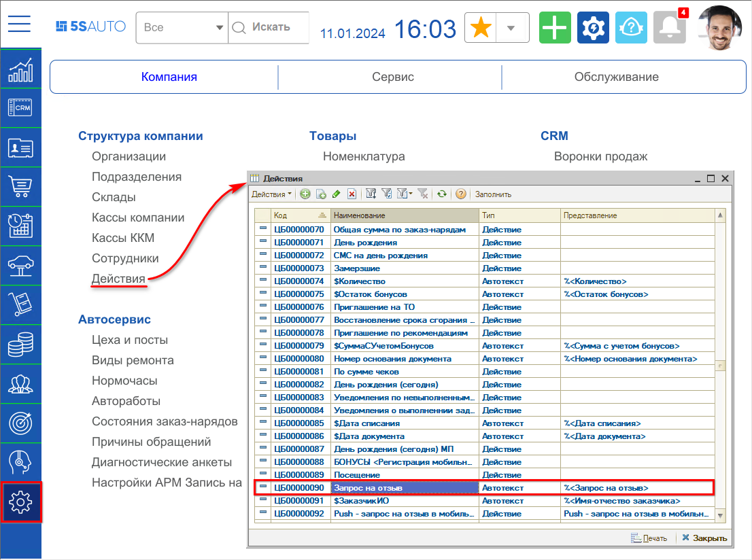752x560 pixels.
Task: Open the coins finance sidebar section
Action: click(x=20, y=344)
